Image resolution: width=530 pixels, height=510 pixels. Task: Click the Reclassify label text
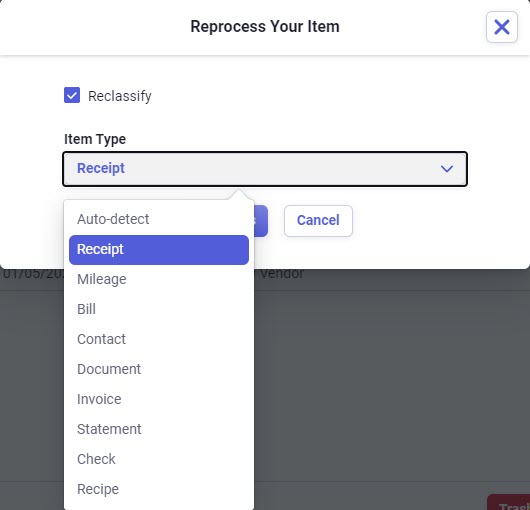tap(120, 96)
